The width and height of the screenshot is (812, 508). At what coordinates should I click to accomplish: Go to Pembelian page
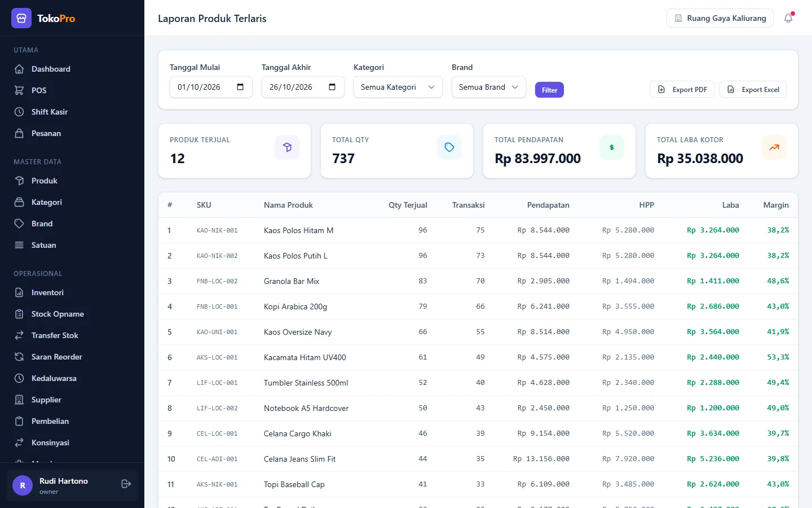(x=72, y=421)
